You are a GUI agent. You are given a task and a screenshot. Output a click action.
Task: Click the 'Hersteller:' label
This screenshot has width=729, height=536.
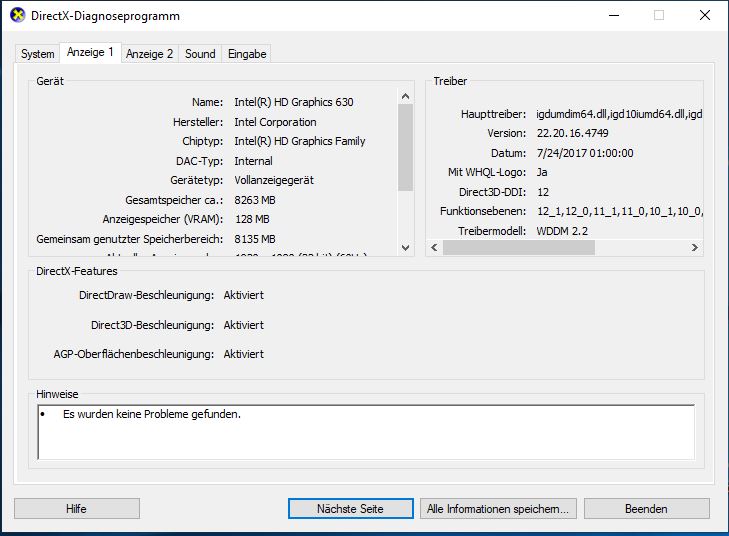(198, 122)
